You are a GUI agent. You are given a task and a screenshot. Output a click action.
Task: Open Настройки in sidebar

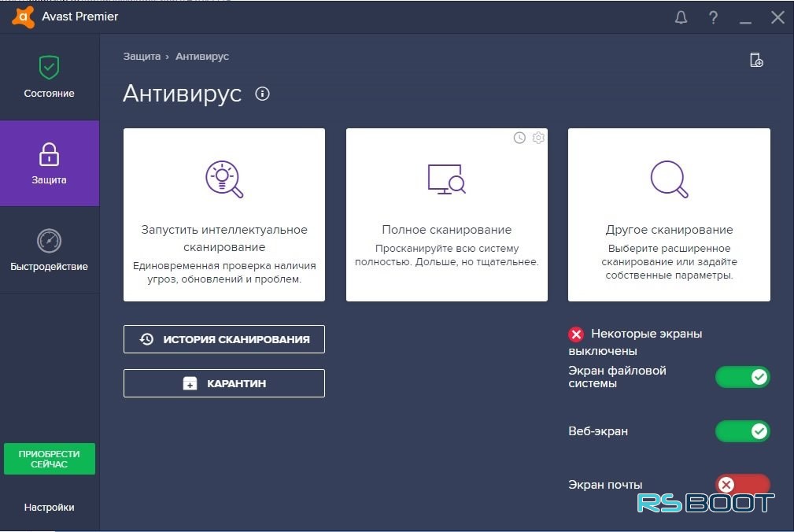[x=49, y=507]
